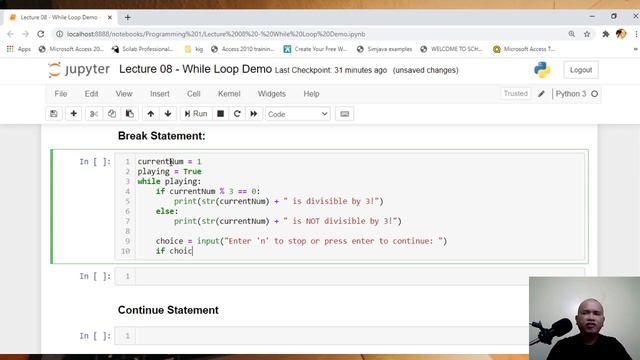Save notebook with the floppy disk icon
Screen dimensions: 640x360
point(54,114)
